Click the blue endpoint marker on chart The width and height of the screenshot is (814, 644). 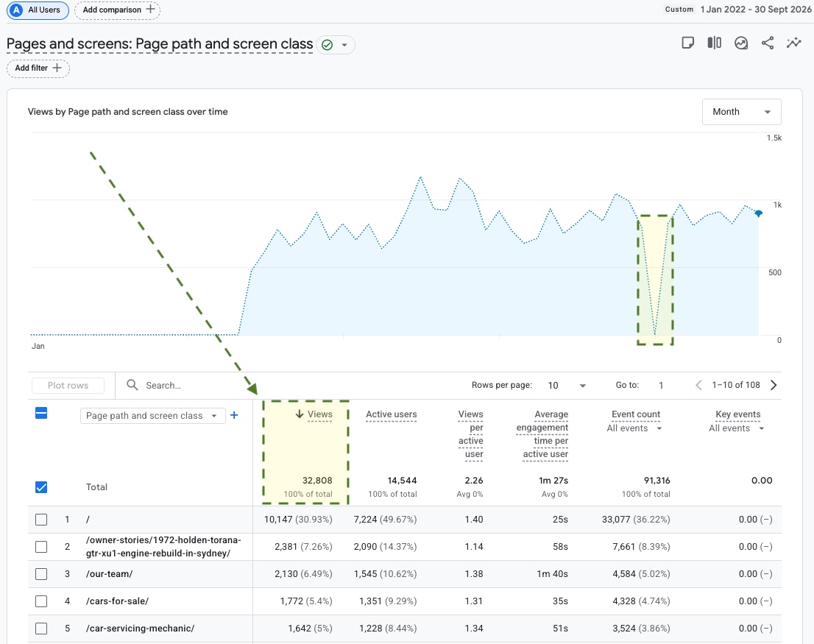coord(759,213)
